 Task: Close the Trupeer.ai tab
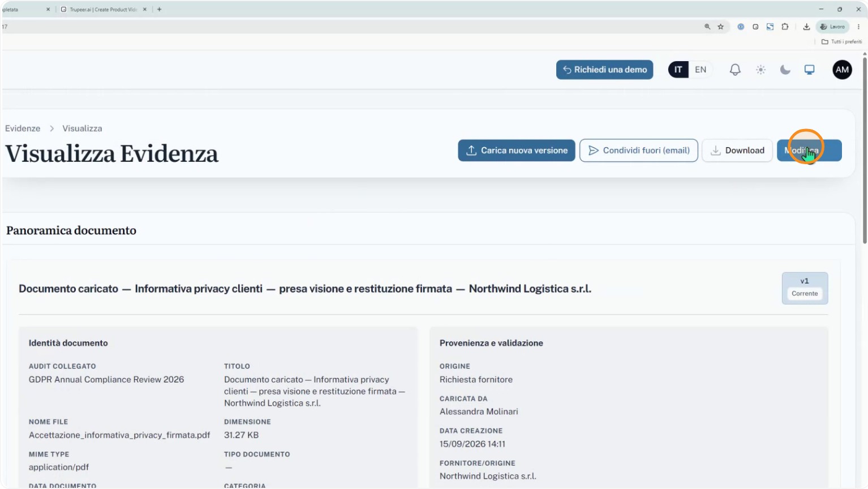[x=145, y=9]
